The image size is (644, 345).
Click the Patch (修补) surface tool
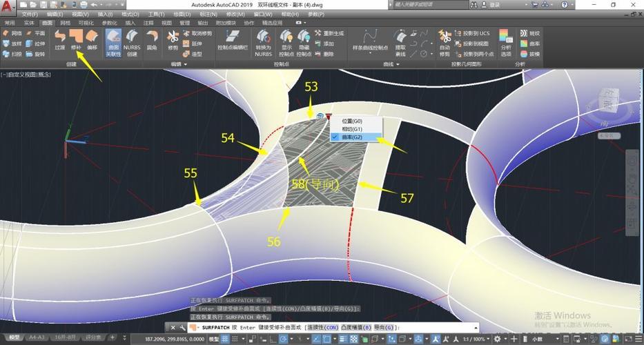click(76, 40)
